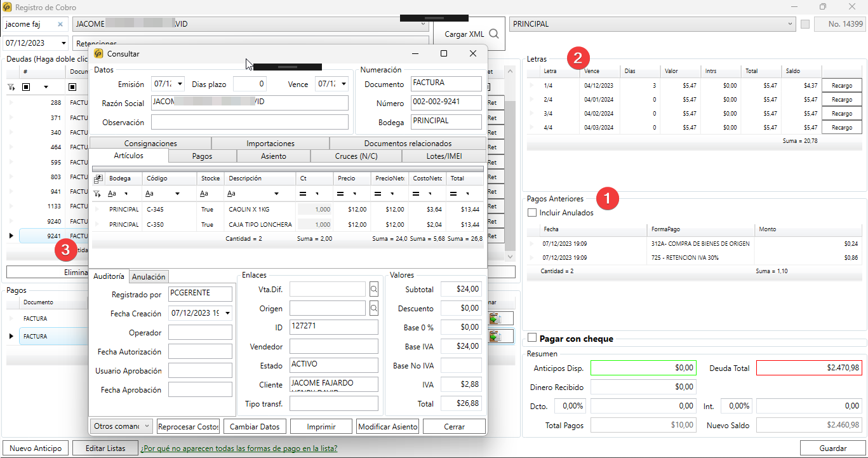Click the filter funnel icon in Deudas grid
Screen dimensions: 868x458
coord(11,86)
